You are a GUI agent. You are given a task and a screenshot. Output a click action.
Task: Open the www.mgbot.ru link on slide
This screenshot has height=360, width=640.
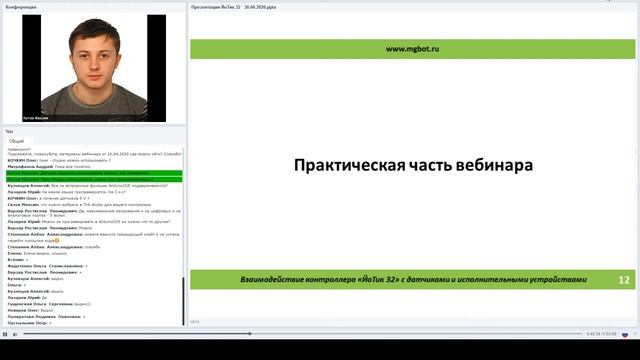[413, 49]
